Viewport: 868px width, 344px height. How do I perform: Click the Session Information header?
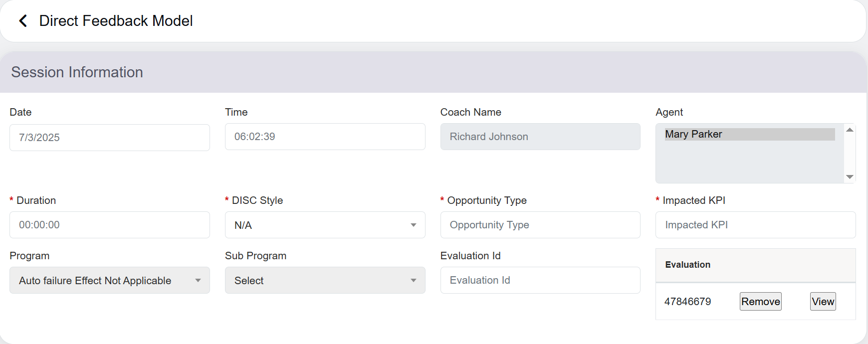[x=77, y=72]
